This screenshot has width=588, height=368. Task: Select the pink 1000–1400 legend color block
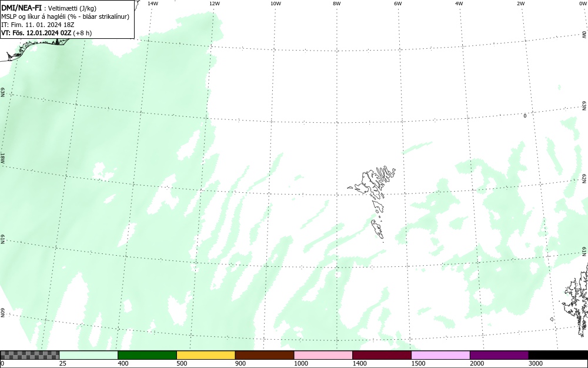point(323,355)
